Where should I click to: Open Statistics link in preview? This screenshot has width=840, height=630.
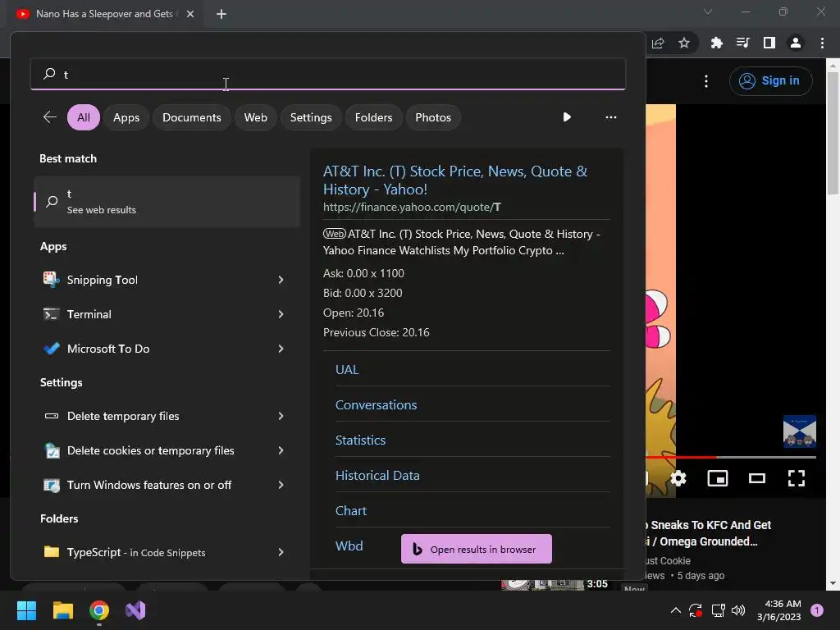click(x=361, y=441)
